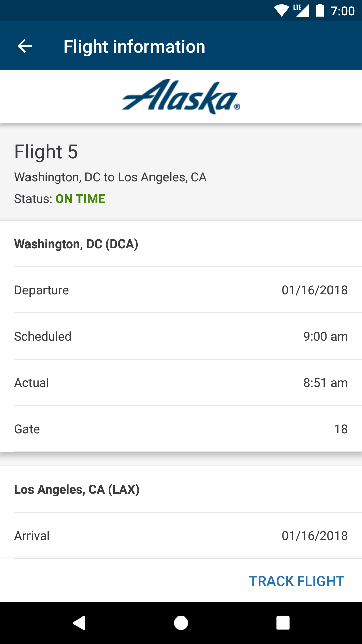Tap the Wi-Fi status icon
The image size is (362, 644).
coord(281,11)
